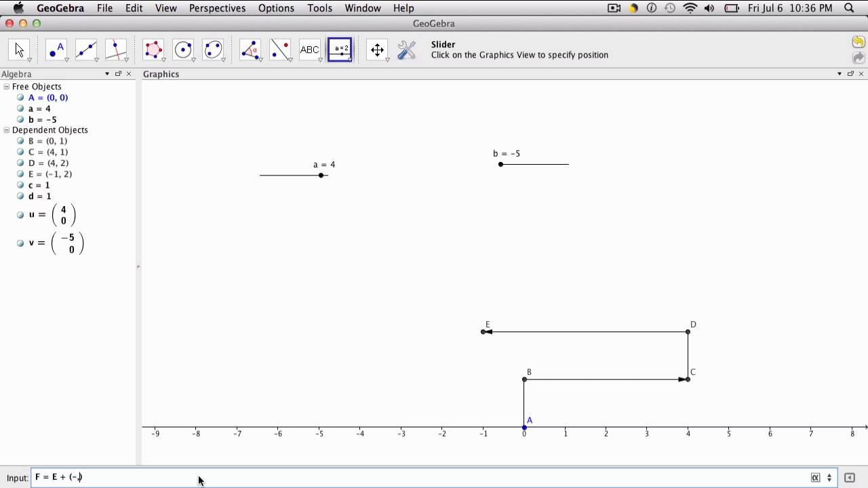Screen dimensions: 868x488
Task: Open the volume control icon
Action: pyautogui.click(x=710, y=8)
